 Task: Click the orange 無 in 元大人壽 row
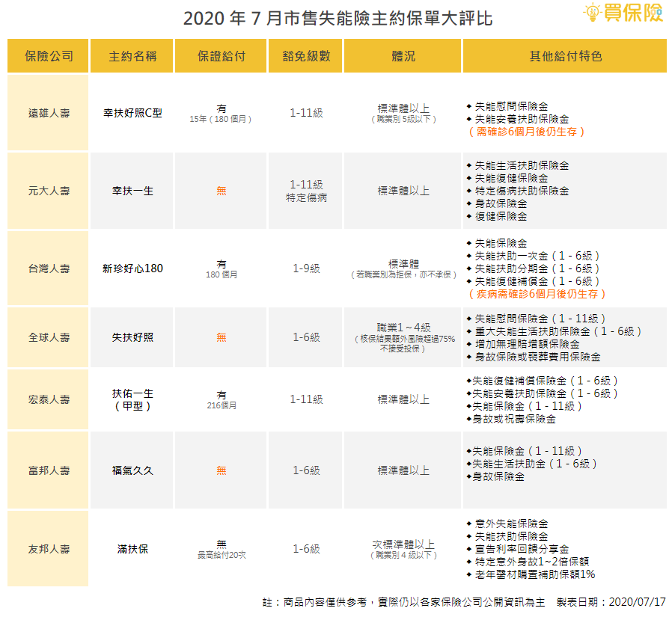(x=222, y=191)
